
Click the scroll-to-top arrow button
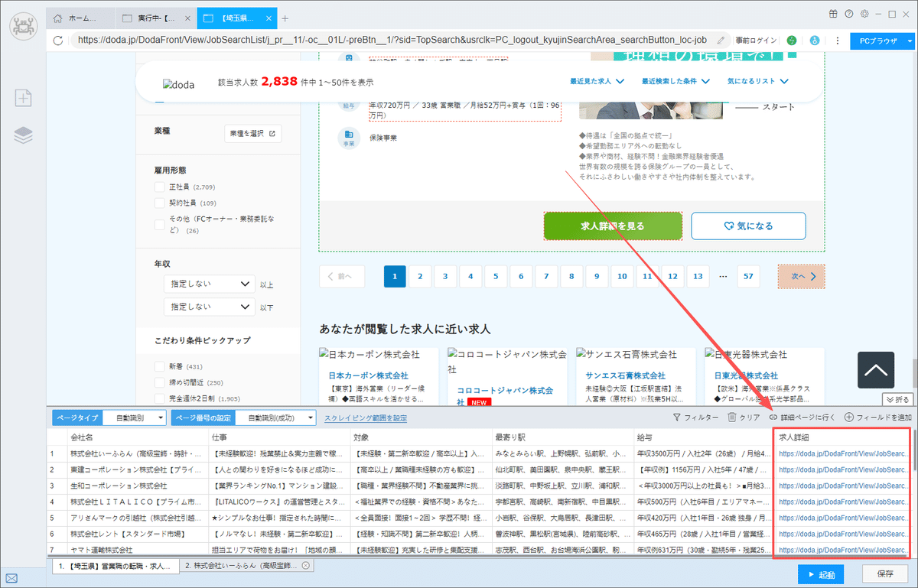coord(876,371)
